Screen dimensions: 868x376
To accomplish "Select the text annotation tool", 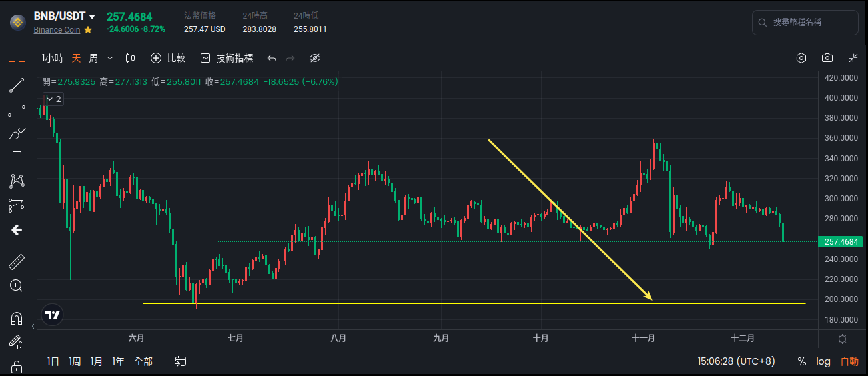I will [x=17, y=157].
